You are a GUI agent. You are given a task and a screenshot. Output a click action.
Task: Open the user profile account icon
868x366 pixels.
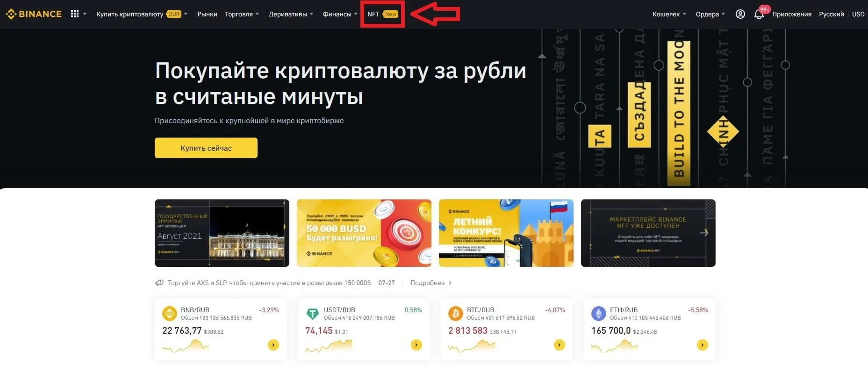(740, 14)
